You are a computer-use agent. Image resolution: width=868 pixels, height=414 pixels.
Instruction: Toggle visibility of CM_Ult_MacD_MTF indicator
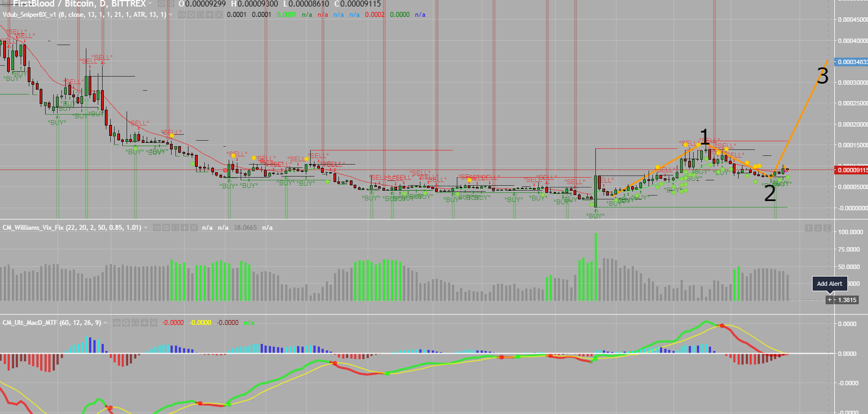[x=116, y=323]
